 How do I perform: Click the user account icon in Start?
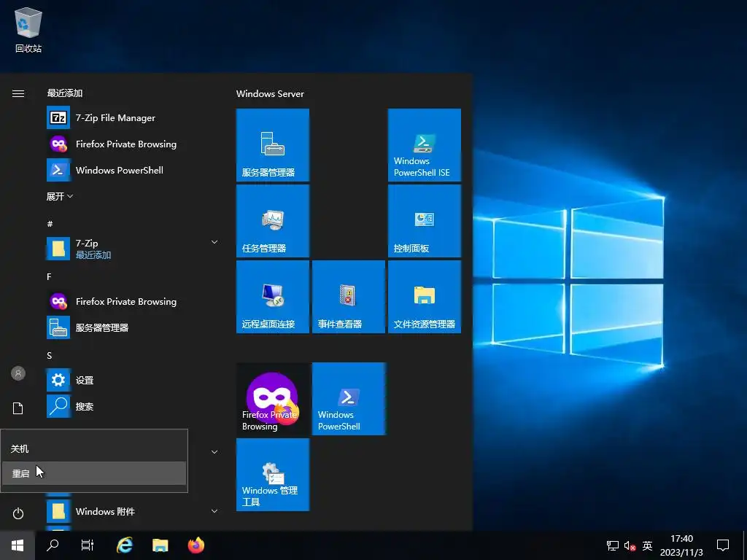tap(18, 373)
